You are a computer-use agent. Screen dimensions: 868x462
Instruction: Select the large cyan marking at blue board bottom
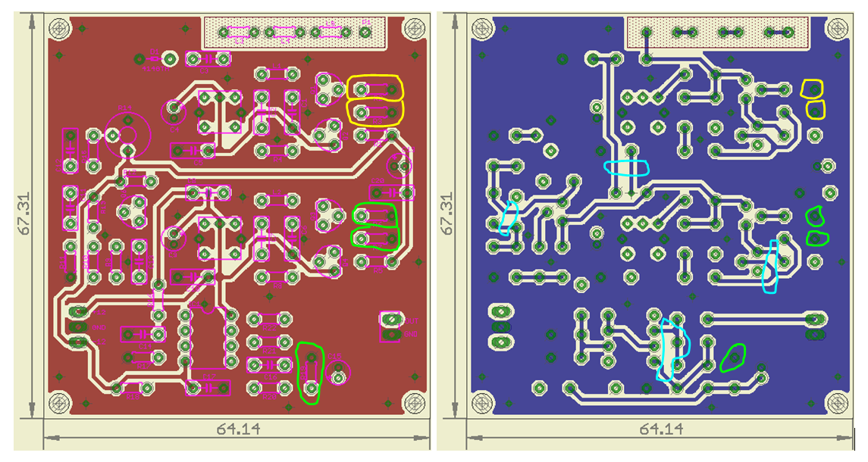pos(672,348)
